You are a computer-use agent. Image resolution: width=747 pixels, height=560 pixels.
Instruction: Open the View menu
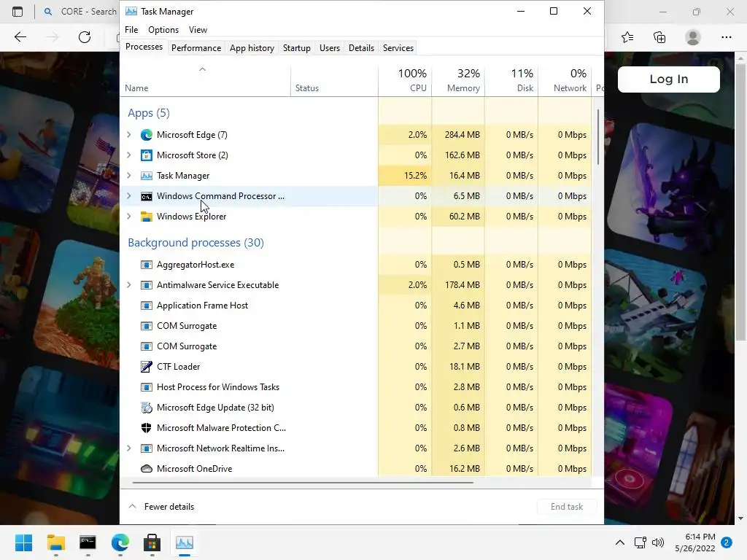pos(198,29)
